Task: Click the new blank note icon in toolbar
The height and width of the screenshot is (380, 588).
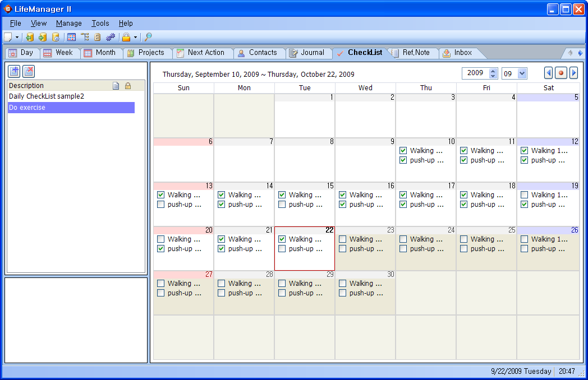Action: point(8,37)
